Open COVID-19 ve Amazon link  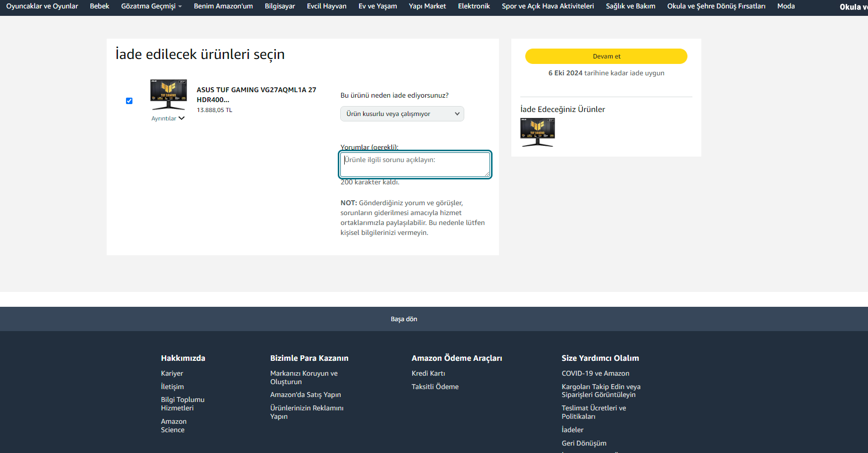595,374
